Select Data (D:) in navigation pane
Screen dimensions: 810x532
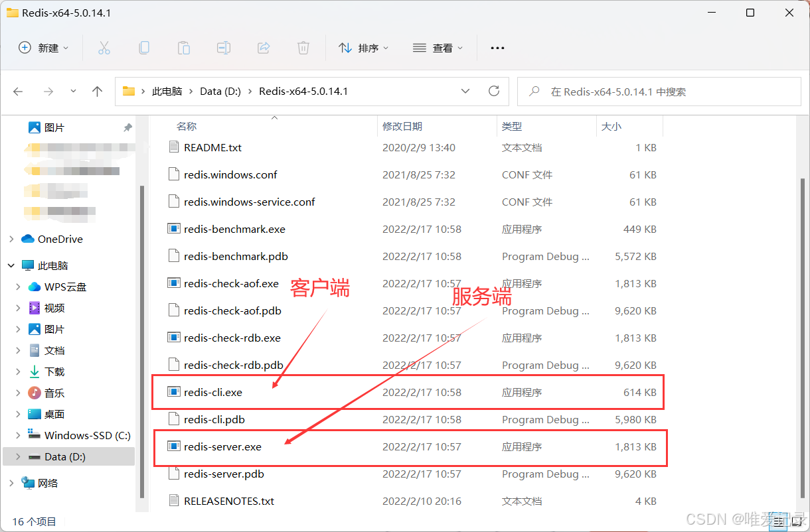pos(68,456)
